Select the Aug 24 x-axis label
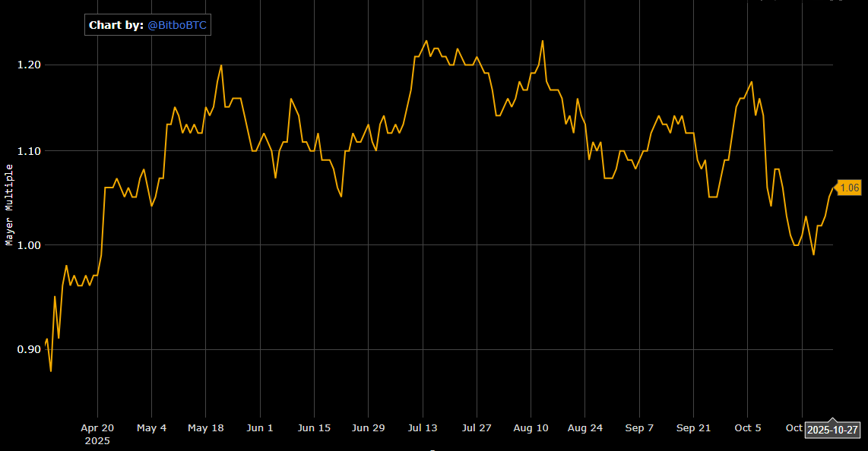 [585, 428]
